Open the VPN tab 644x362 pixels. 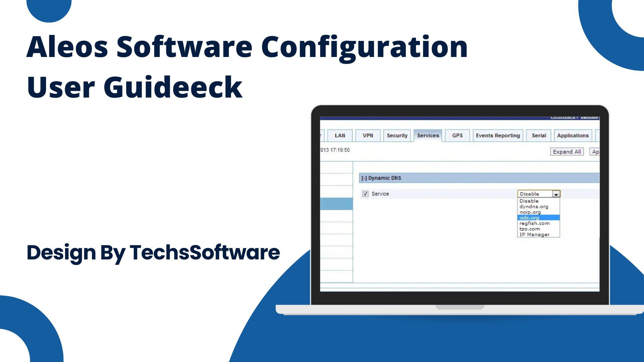(x=367, y=135)
